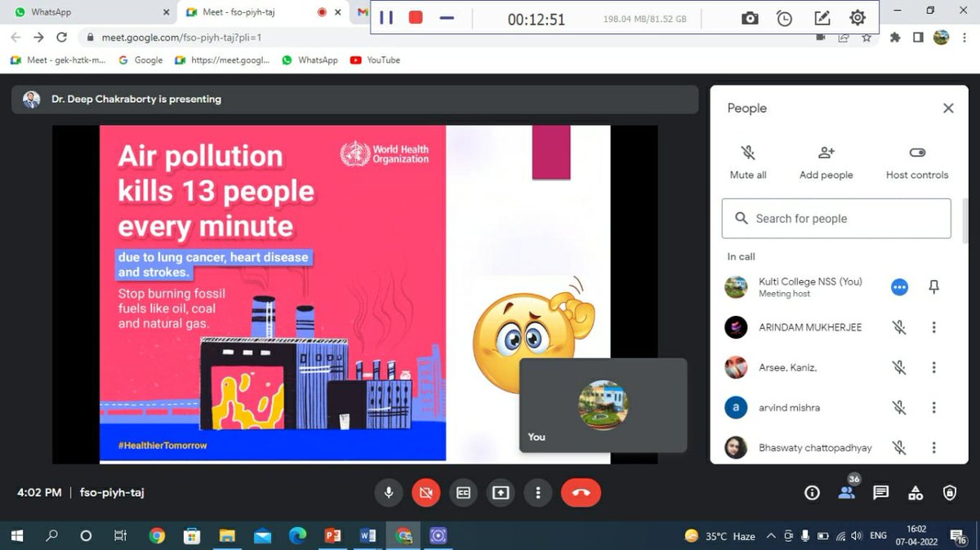
Task: Mute Arsee, Kaniz. microphone
Action: point(899,367)
